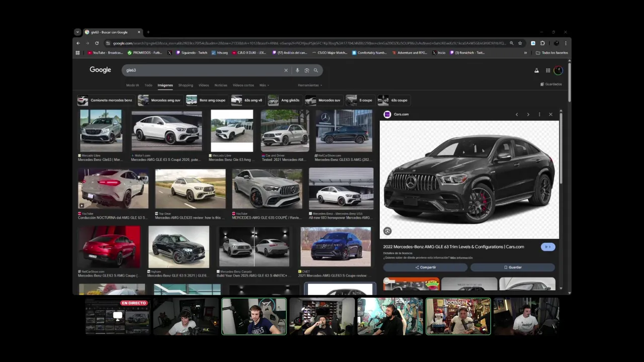Open the tab search dropdown in Chrome

77,32
